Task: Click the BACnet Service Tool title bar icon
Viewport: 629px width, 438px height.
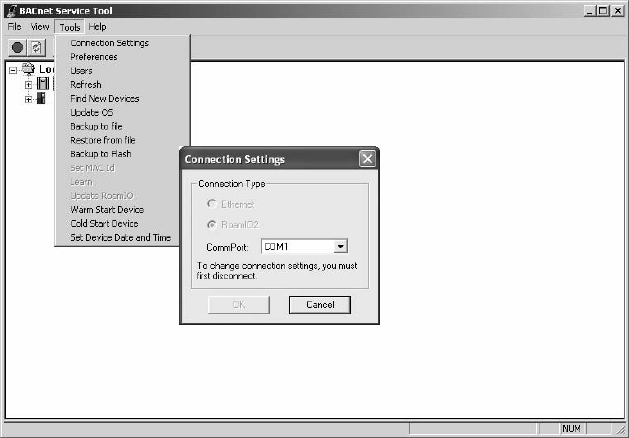Action: [x=12, y=11]
